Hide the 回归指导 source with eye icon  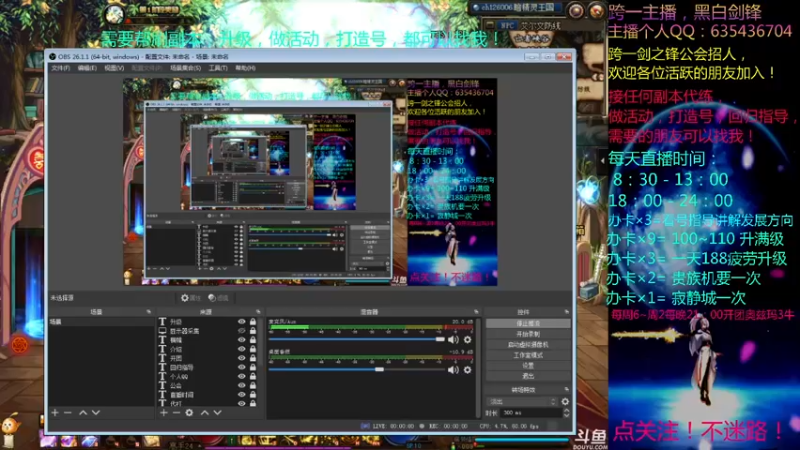(241, 367)
